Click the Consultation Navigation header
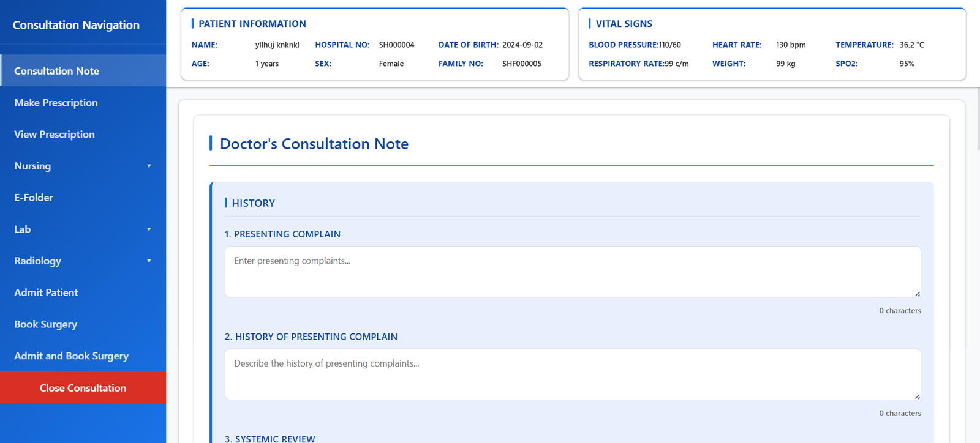 76,25
